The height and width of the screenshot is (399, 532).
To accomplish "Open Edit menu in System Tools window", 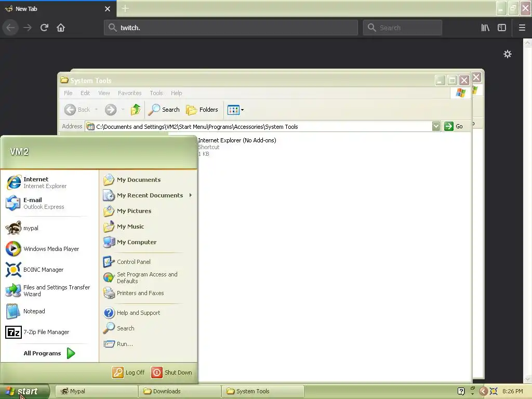I will 85,93.
